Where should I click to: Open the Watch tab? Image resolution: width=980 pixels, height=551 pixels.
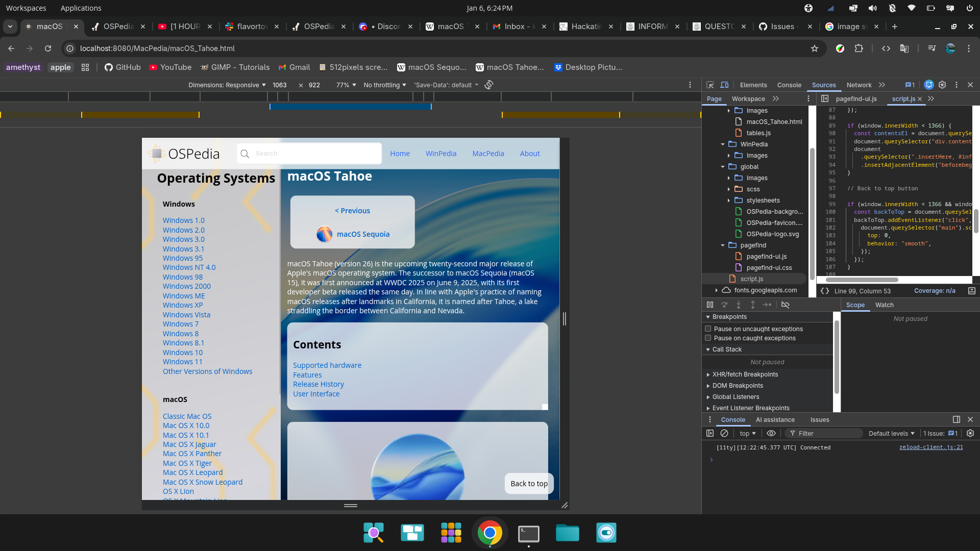tap(884, 305)
